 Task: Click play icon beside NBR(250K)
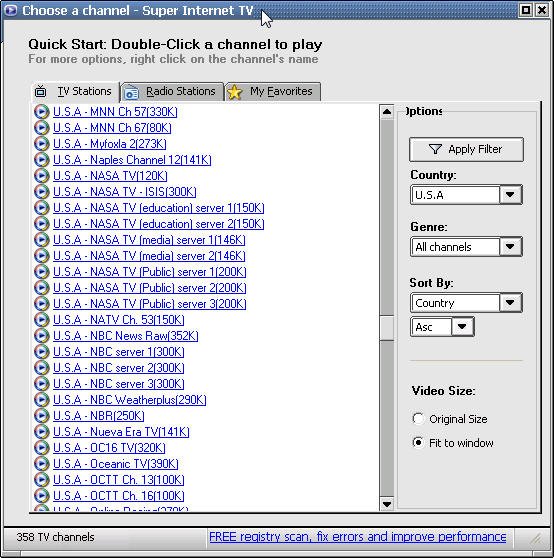(41, 416)
